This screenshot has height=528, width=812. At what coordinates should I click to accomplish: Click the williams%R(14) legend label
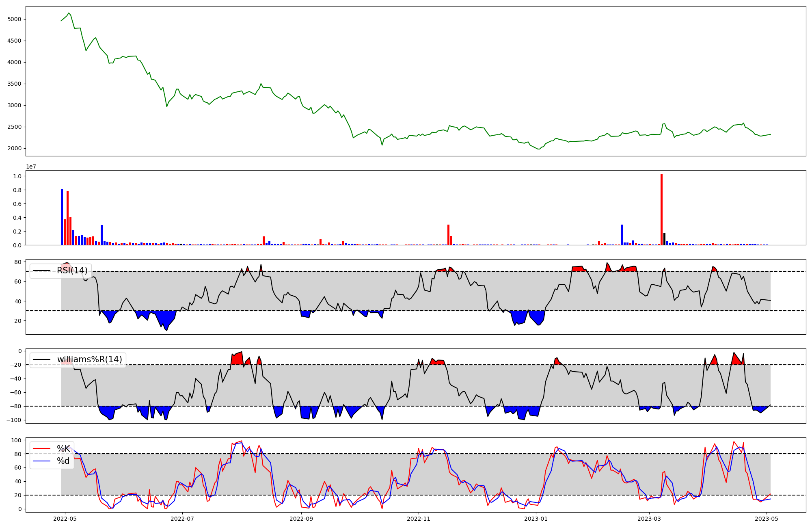(x=89, y=359)
